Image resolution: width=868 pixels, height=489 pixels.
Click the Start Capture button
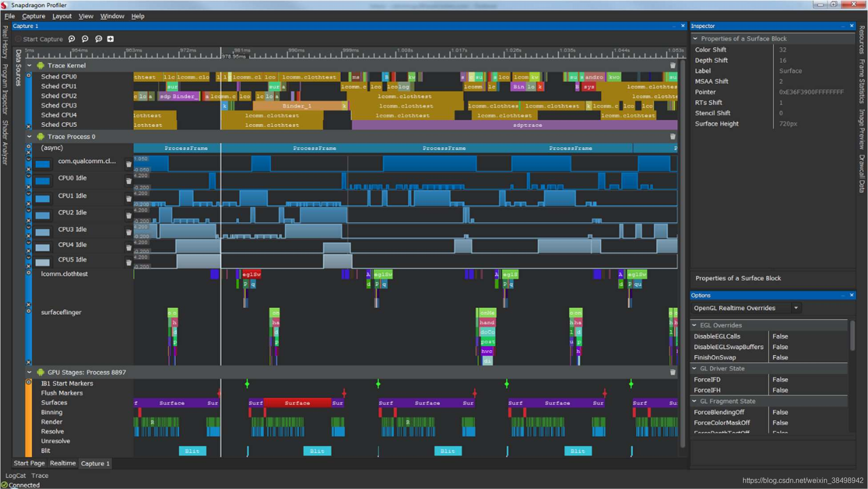pyautogui.click(x=39, y=39)
